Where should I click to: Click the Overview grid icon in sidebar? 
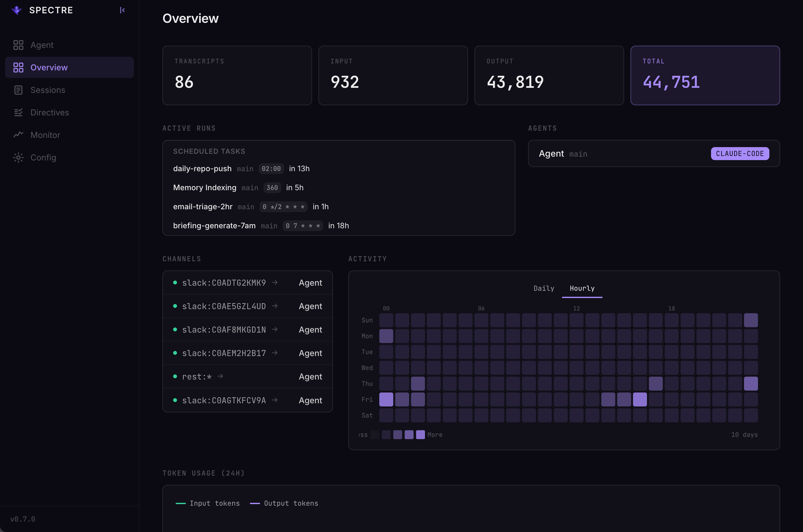click(18, 68)
